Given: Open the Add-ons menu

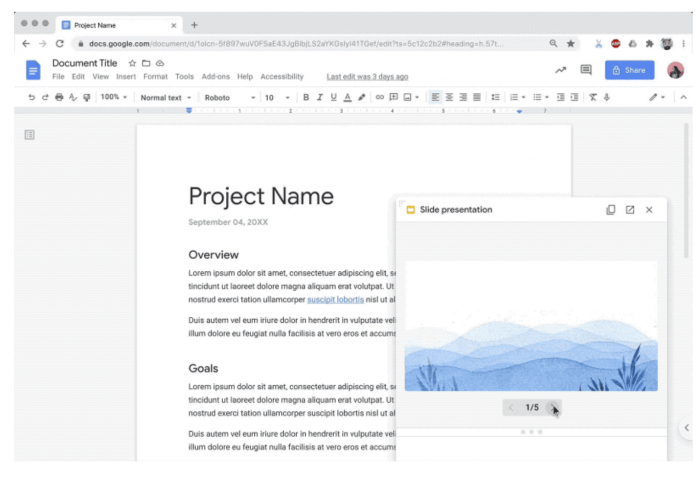Looking at the screenshot, I should click(x=215, y=77).
